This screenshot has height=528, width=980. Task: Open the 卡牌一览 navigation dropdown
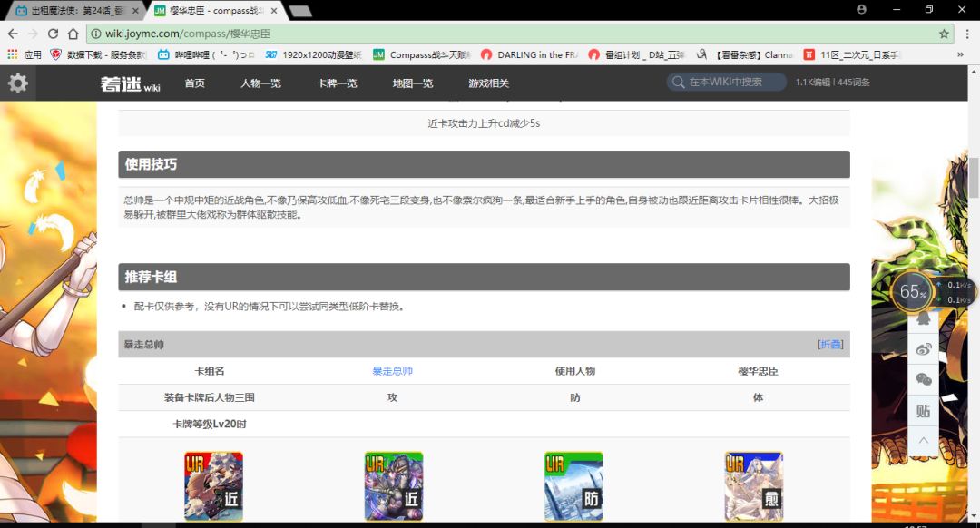coord(336,83)
